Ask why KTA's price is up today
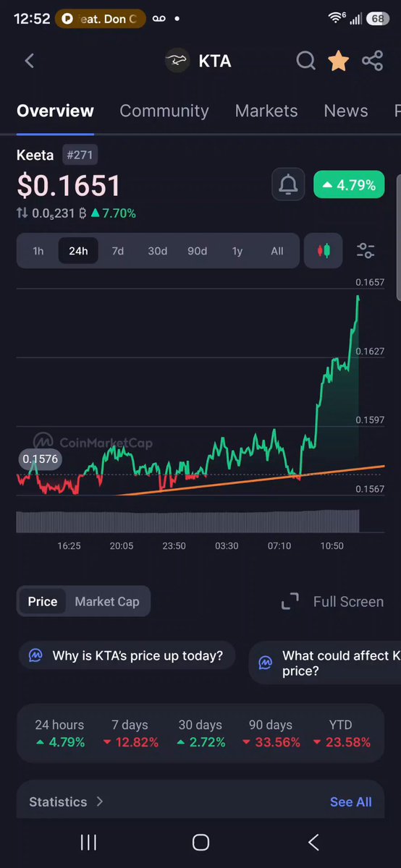This screenshot has width=401, height=868. (x=127, y=656)
